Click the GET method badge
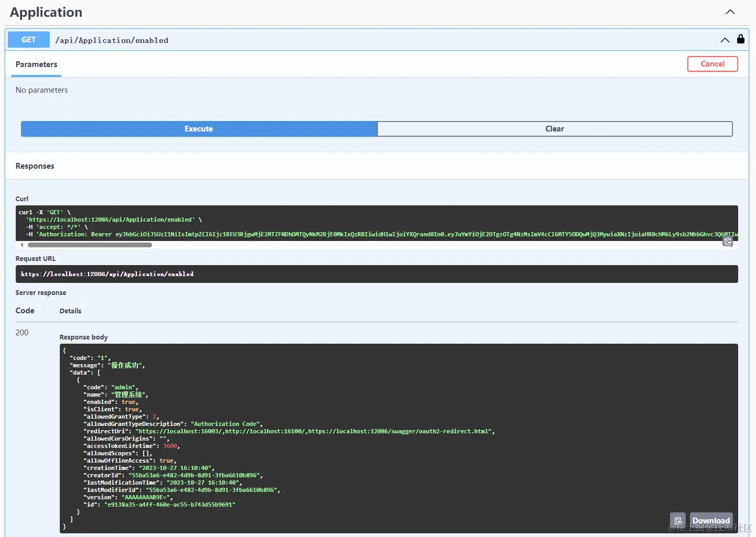The image size is (756, 537). [x=29, y=40]
